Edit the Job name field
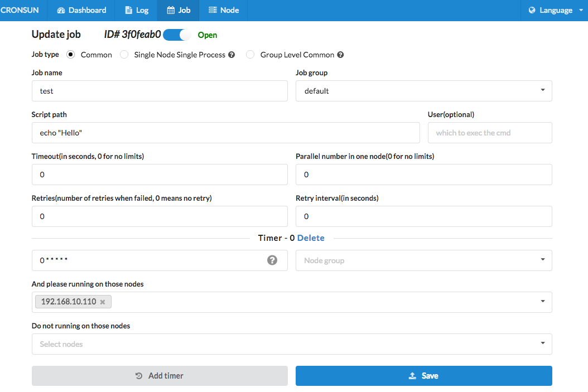The image size is (588, 392). click(x=160, y=91)
